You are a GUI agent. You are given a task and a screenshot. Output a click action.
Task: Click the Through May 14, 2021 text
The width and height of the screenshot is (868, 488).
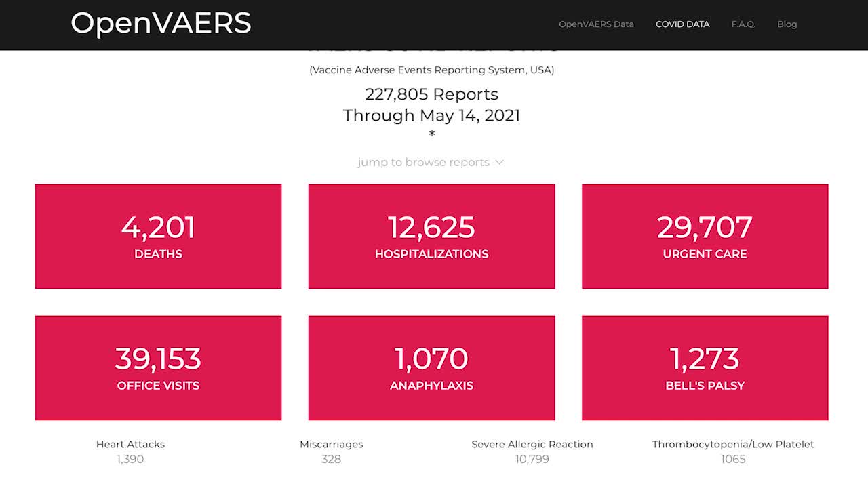[x=431, y=115]
